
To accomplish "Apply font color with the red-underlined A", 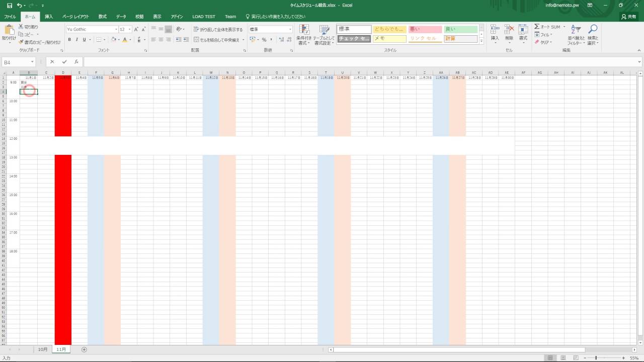I will (125, 39).
